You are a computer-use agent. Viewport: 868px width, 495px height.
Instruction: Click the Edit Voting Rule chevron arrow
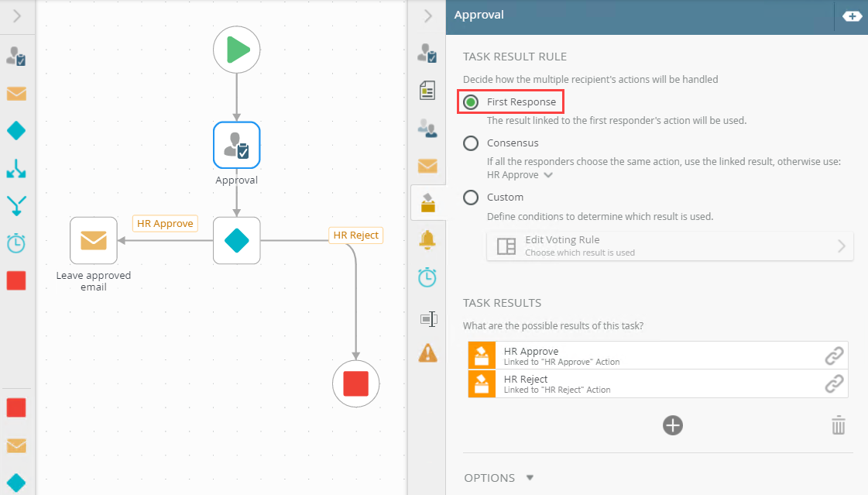pos(842,246)
